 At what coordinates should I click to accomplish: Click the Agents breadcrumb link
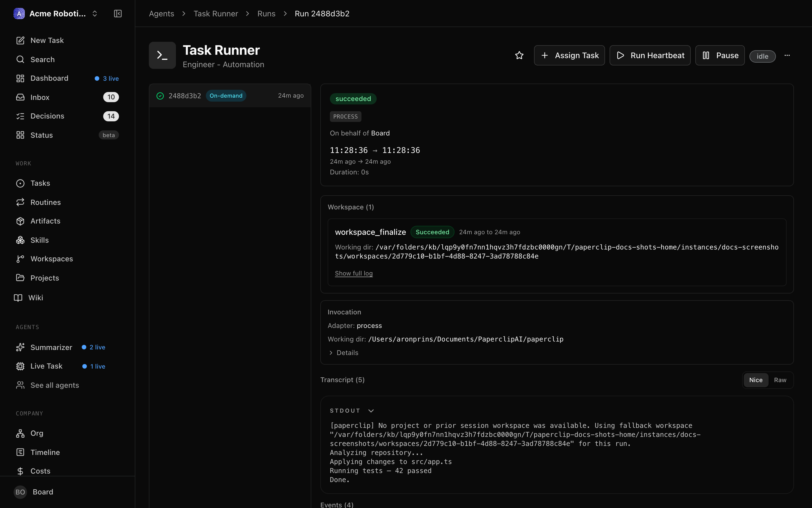click(161, 14)
